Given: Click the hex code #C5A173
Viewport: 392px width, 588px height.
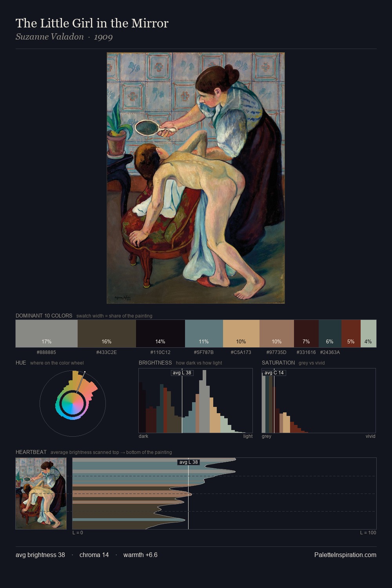Looking at the screenshot, I should 241,352.
